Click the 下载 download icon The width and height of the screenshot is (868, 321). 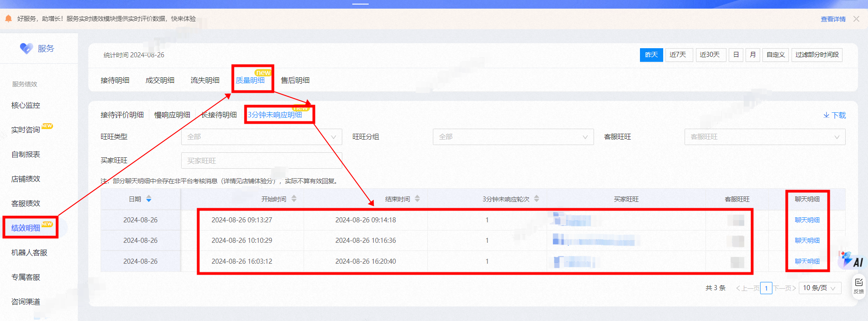tap(826, 115)
